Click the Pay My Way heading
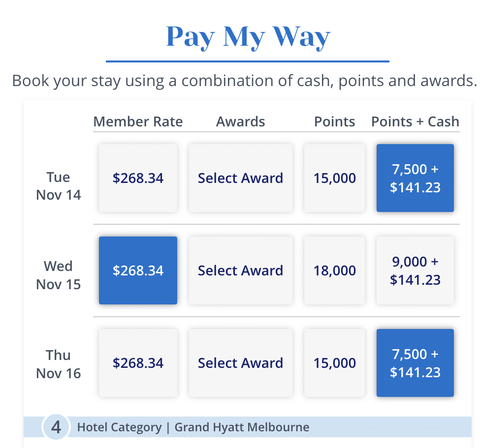Screen dimensions: 480x448 click(x=248, y=37)
